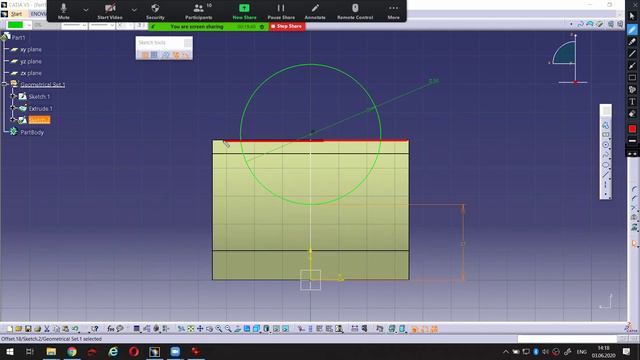640x360 pixels.
Task: Select the annotation line tool
Action: [632, 53]
